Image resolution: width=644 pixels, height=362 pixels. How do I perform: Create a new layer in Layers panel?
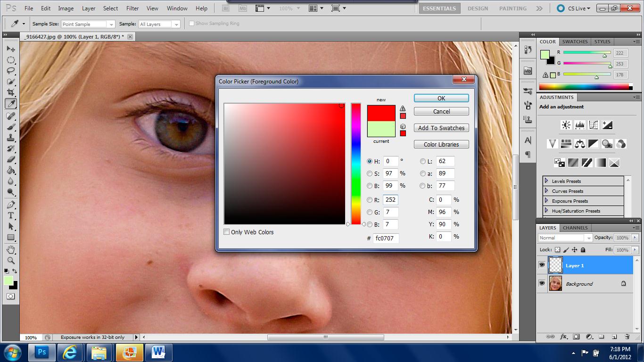(x=614, y=337)
